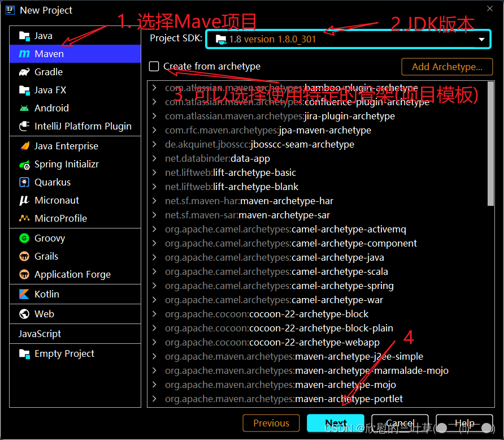Select the Spring Initializr project type label
504x440 pixels.
point(67,165)
